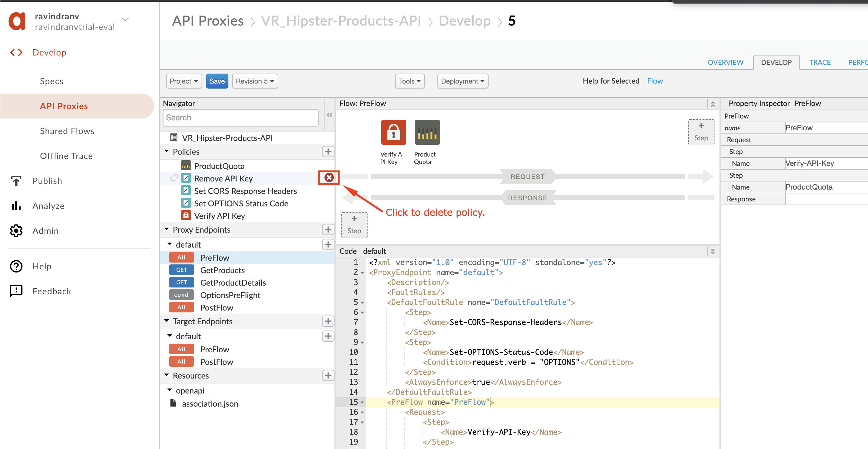
Task: Go to the Develop breadcrumb
Action: pyautogui.click(x=464, y=21)
